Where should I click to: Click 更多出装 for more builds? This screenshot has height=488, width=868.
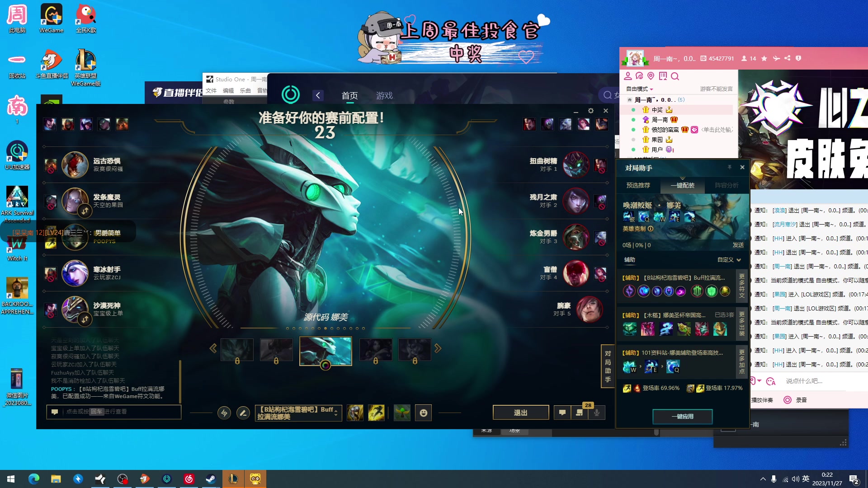741,324
